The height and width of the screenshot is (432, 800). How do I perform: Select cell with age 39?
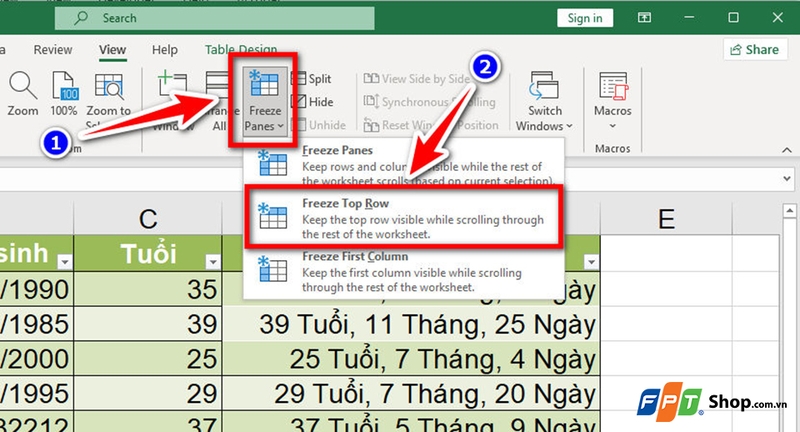[x=148, y=324]
